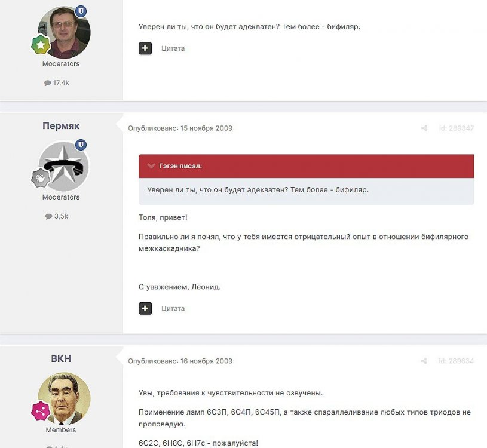Image resolution: width=487 pixels, height=448 pixels.
Task: Click the pink share rank badge on ВКН's avatar
Action: [x=41, y=411]
